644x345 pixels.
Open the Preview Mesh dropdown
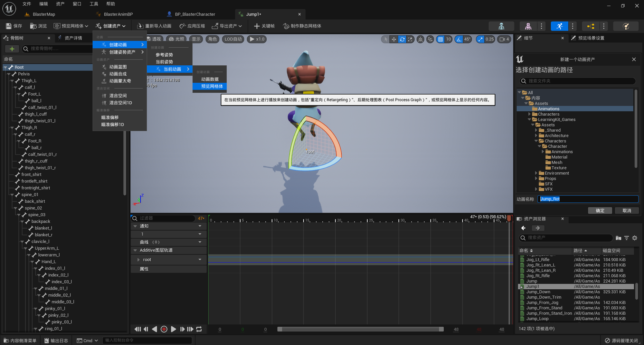[71, 26]
